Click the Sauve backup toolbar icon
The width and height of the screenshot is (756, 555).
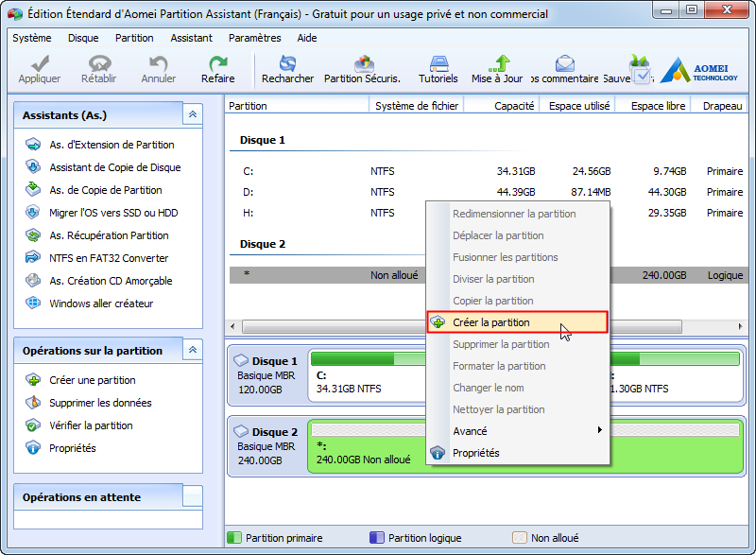pyautogui.click(x=640, y=68)
